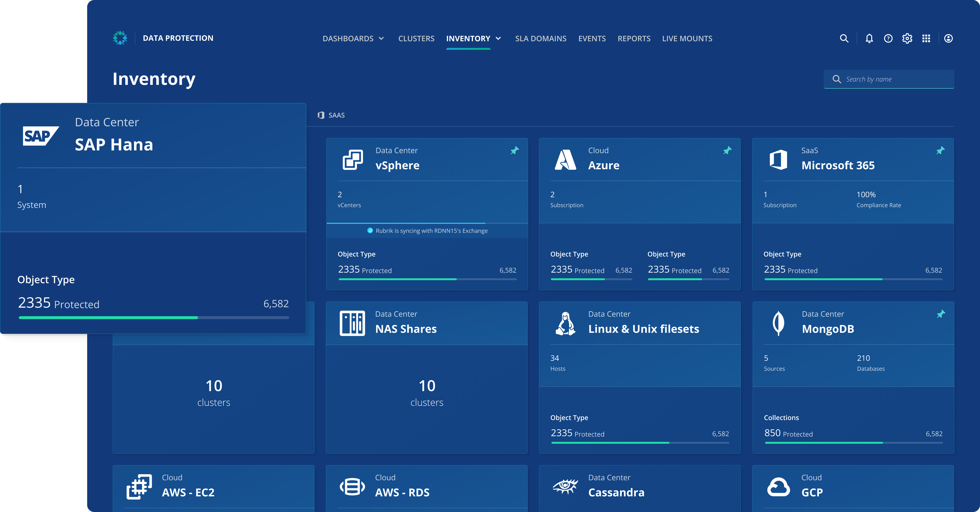Expand the Inventory dropdown chevron
980x512 pixels.
pos(498,38)
